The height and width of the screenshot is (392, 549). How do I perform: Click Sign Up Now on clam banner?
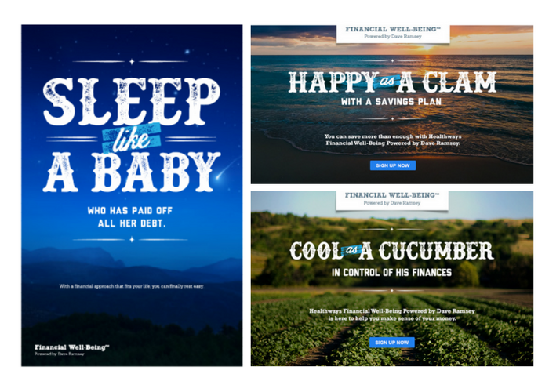(392, 165)
